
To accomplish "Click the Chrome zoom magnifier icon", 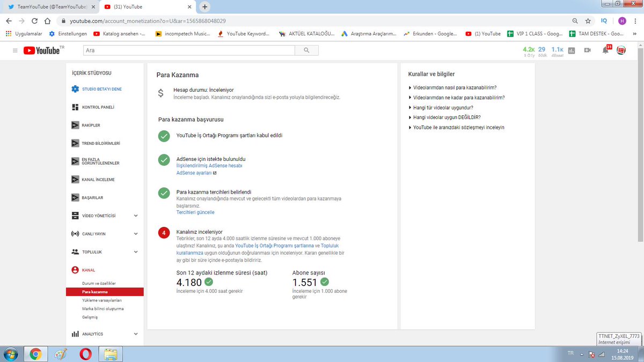I will (x=575, y=21).
